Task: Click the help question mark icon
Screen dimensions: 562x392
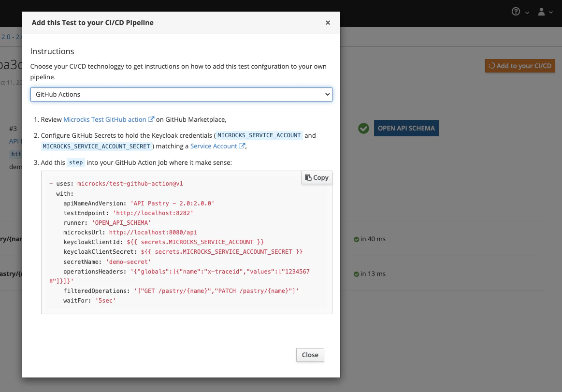Action: coord(516,12)
